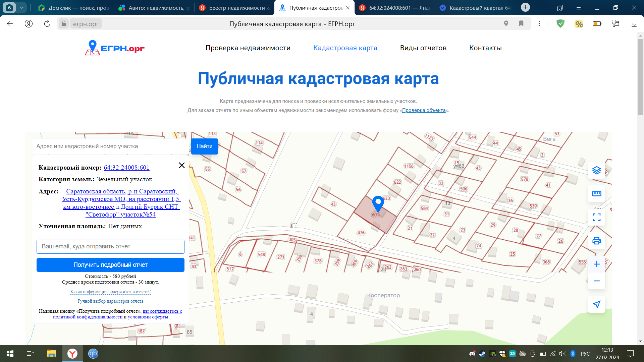Click "Получить подробный отчет" button
The height and width of the screenshot is (362, 644).
[110, 265]
